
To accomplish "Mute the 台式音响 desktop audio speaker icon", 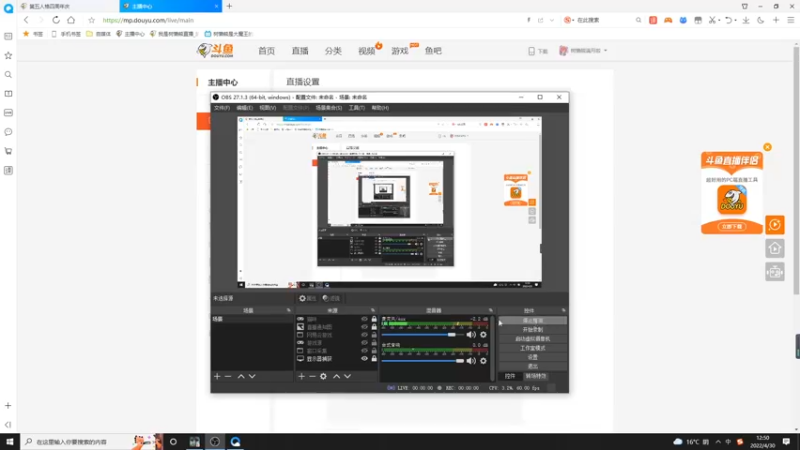I will 471,361.
